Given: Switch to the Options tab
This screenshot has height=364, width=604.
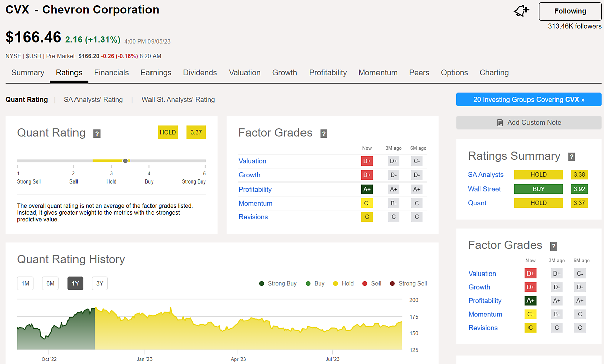Looking at the screenshot, I should (455, 73).
